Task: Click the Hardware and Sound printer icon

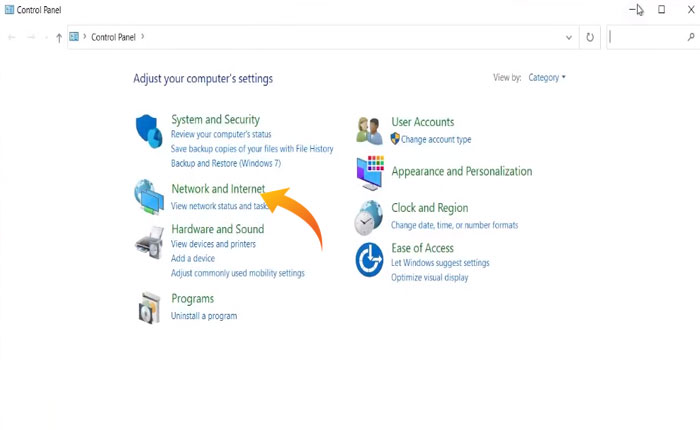Action: pos(149,241)
